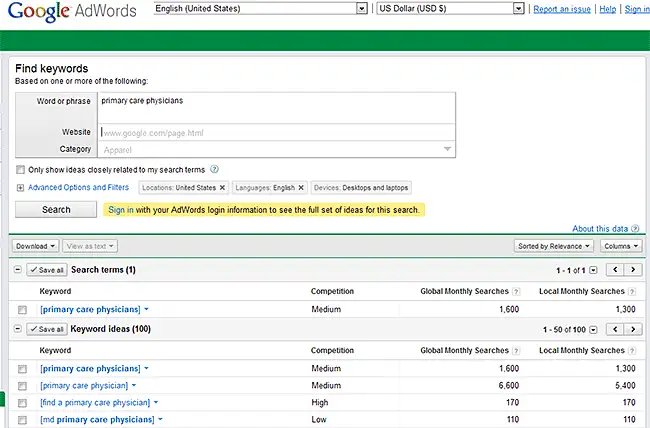This screenshot has height=428, width=650.
Task: Collapse the Keyword ideas section
Action: point(17,329)
